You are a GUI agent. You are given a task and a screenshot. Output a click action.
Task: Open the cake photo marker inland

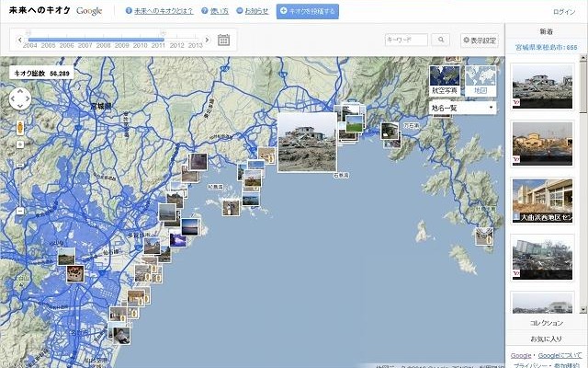pos(75,274)
